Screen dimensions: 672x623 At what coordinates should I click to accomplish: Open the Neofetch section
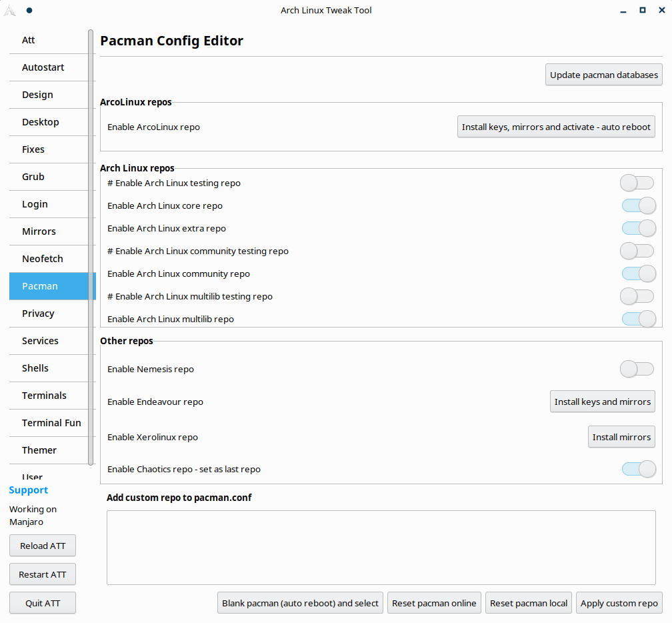point(49,259)
